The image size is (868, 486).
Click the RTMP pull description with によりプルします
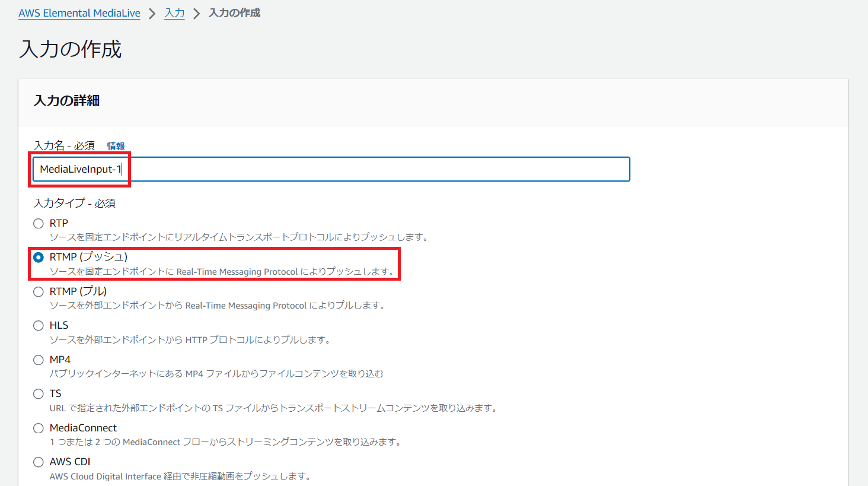(x=218, y=306)
